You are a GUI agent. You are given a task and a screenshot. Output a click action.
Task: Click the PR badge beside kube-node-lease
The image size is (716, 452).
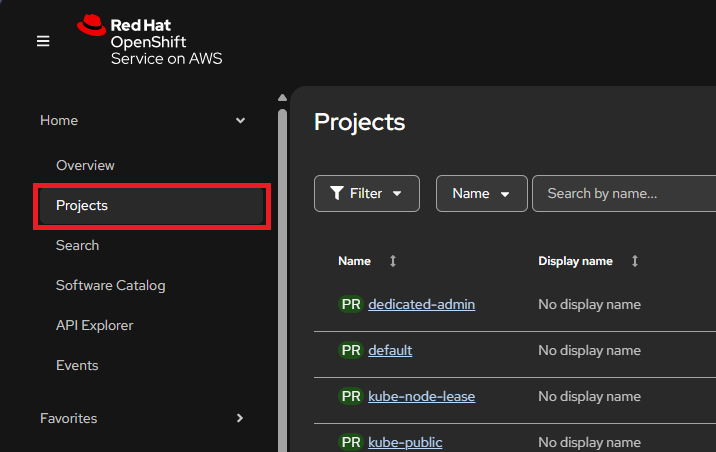point(351,396)
